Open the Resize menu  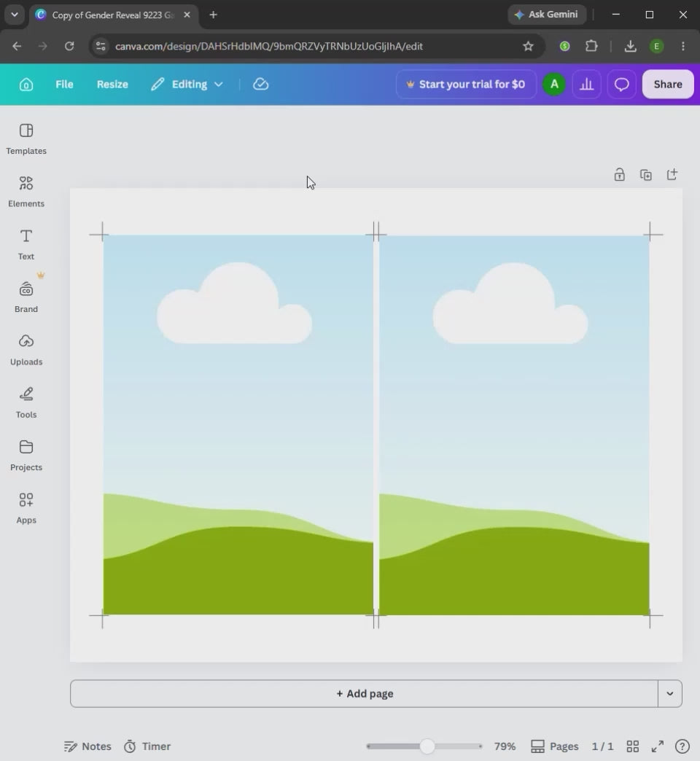click(x=112, y=85)
